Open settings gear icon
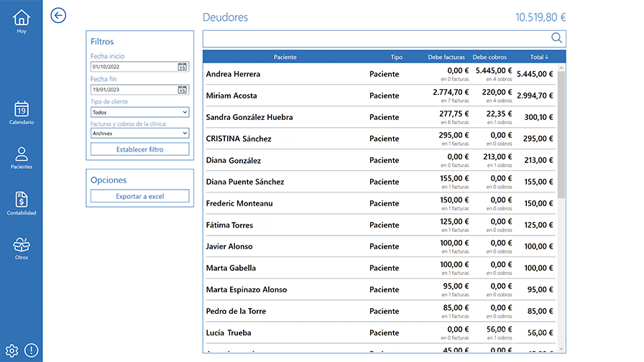 coord(11,351)
